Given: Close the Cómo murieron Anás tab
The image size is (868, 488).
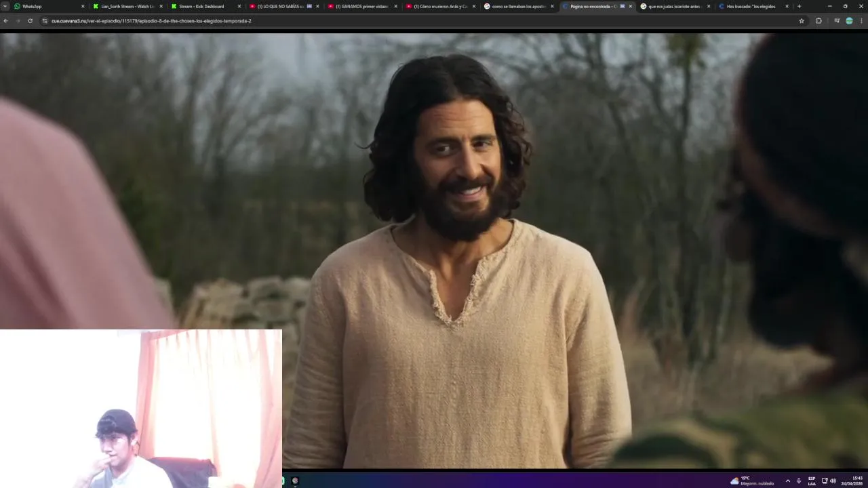Looking at the screenshot, I should pyautogui.click(x=474, y=6).
